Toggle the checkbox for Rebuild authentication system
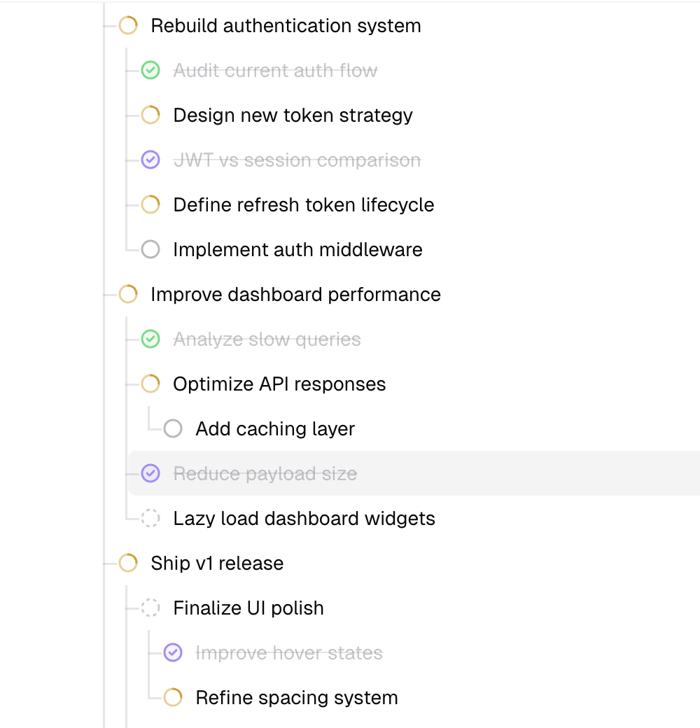Image resolution: width=700 pixels, height=728 pixels. tap(128, 25)
